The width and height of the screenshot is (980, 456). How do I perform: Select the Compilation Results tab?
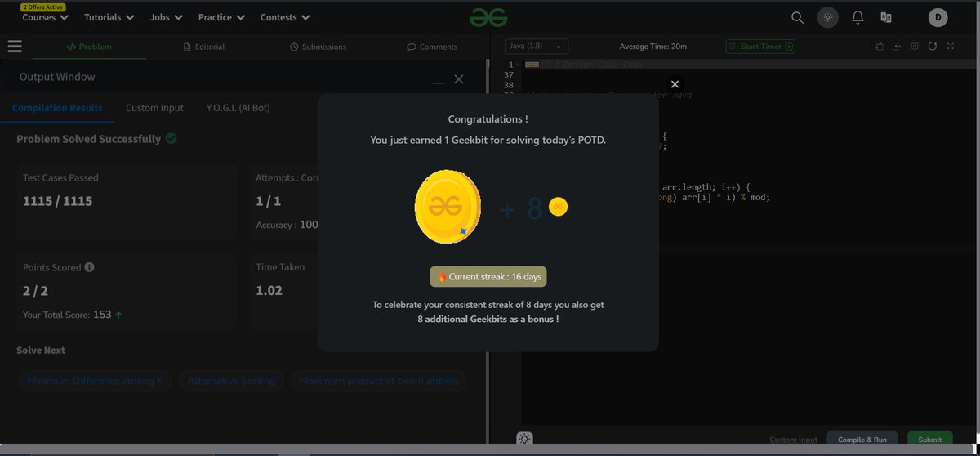tap(57, 108)
